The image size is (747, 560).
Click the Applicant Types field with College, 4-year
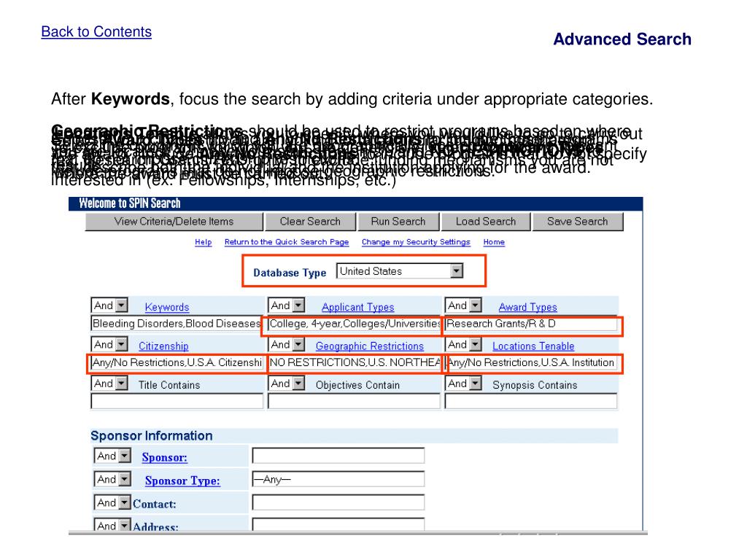click(x=354, y=324)
